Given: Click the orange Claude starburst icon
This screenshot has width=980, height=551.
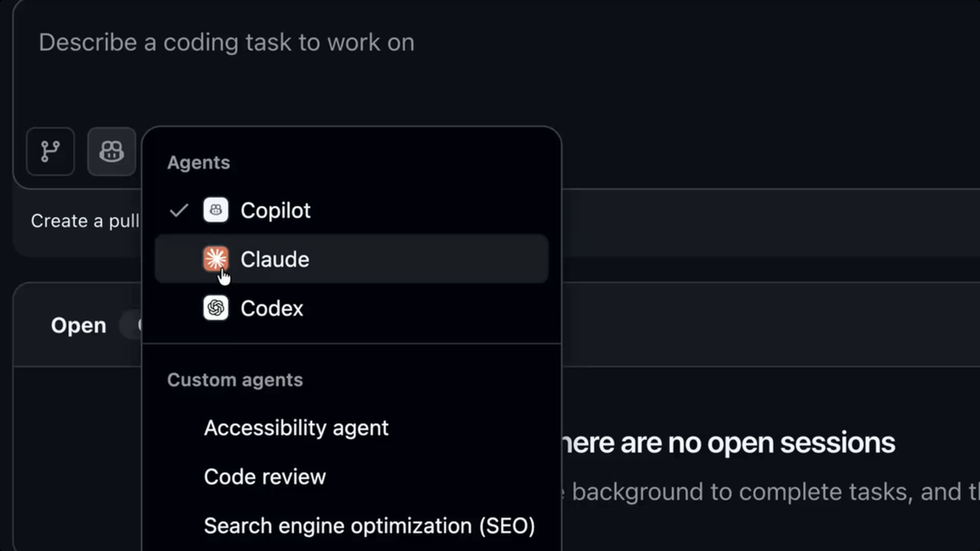Looking at the screenshot, I should (216, 259).
